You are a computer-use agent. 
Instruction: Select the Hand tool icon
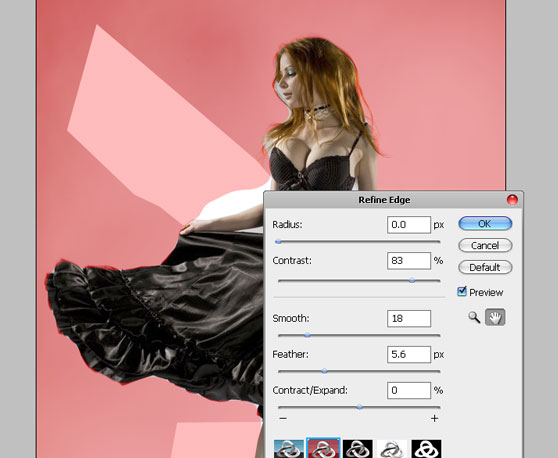(495, 317)
